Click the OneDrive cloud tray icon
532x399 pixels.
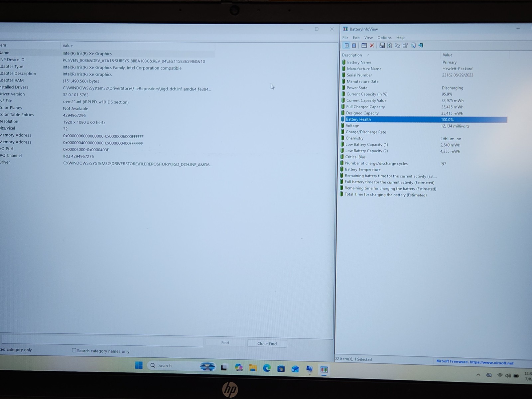click(x=489, y=375)
